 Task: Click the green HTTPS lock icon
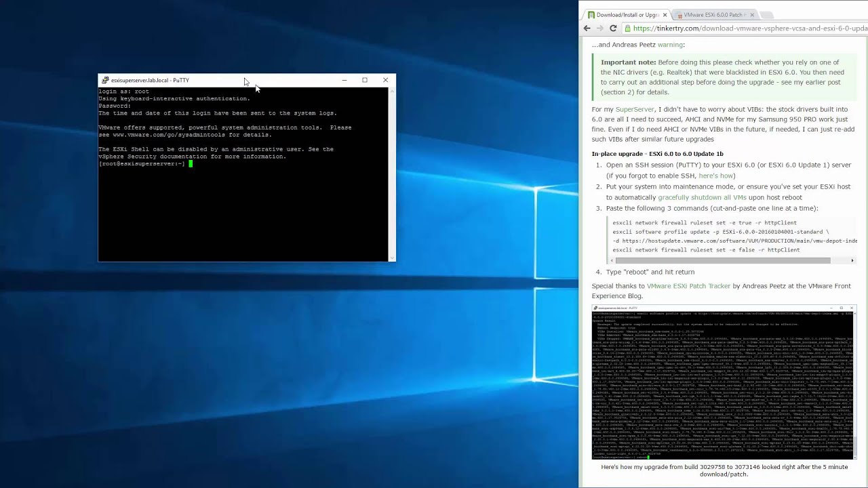tap(628, 28)
